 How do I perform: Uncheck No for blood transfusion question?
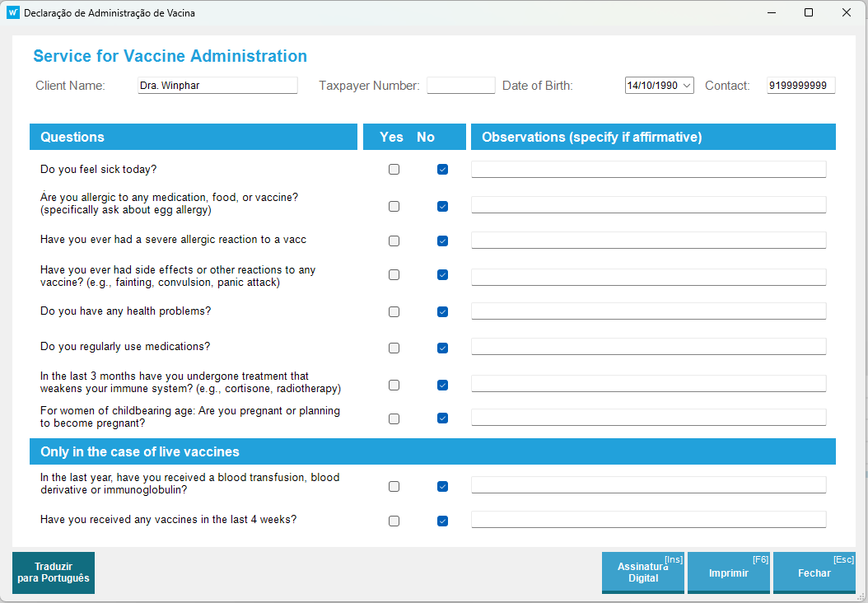(442, 486)
